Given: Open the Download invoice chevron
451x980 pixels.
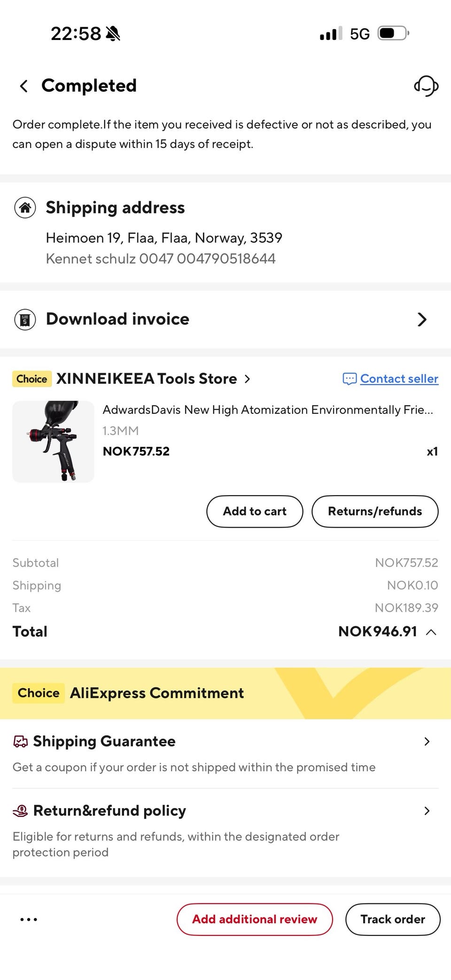Looking at the screenshot, I should coord(422,319).
